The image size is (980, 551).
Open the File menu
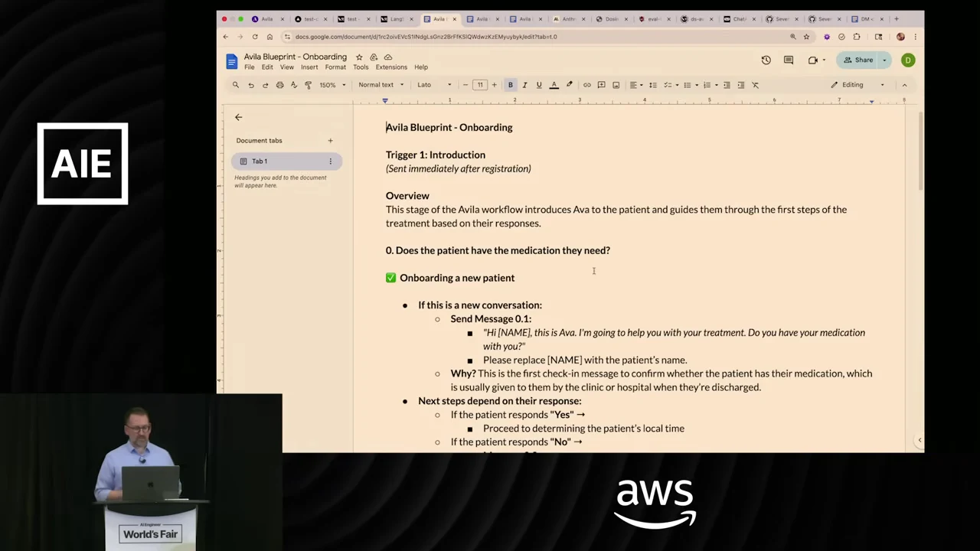[250, 67]
